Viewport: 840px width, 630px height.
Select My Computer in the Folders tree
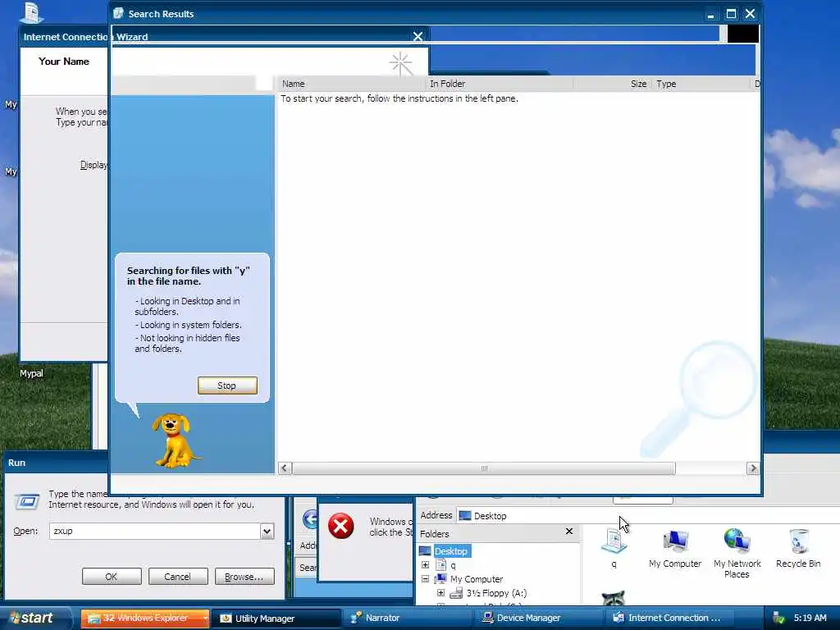477,579
